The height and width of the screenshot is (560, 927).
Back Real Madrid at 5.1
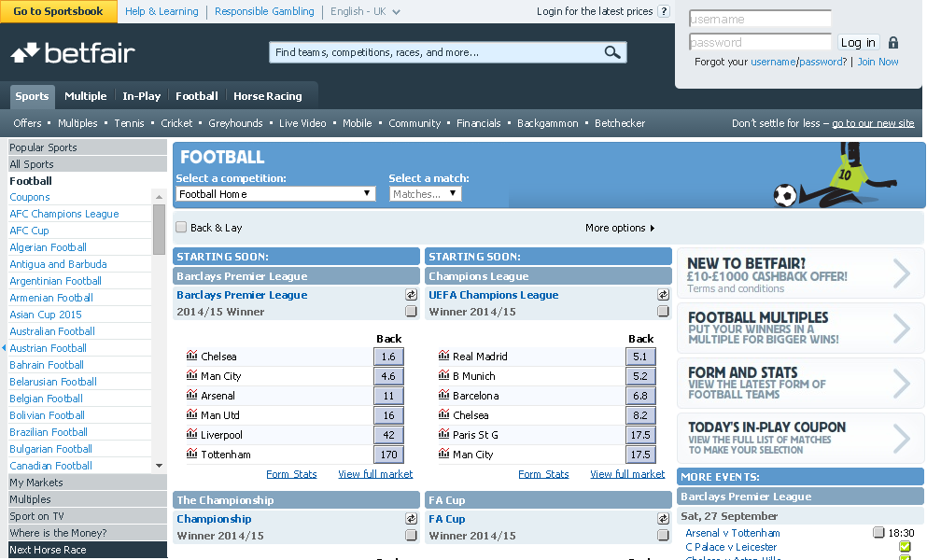coord(640,356)
